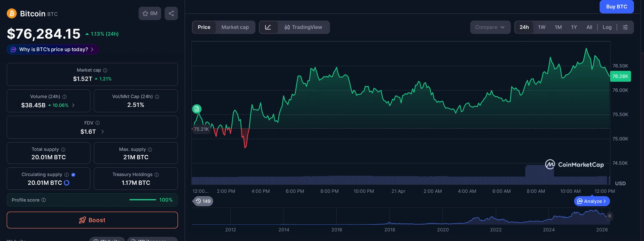The image size is (644, 241).
Task: Click the Treasury Holdings info icon
Action: [157, 175]
